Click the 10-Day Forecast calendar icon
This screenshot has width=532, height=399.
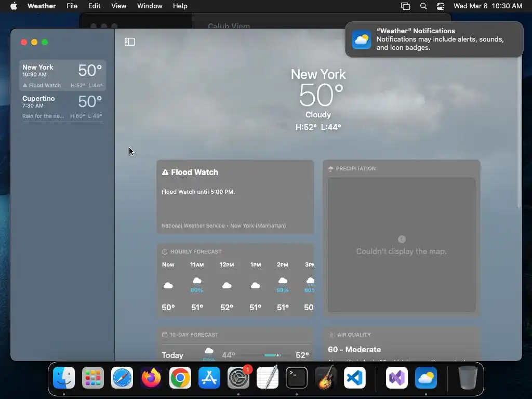[165, 335]
